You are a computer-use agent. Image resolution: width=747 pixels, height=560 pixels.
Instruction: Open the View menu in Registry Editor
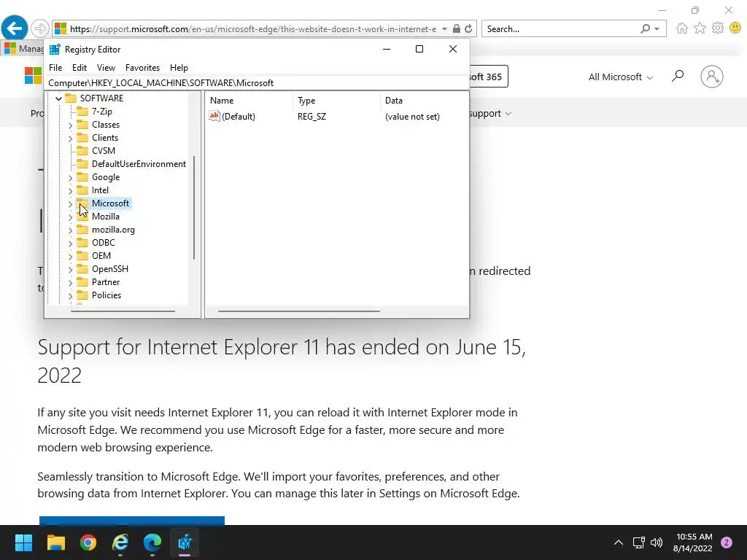pos(106,68)
